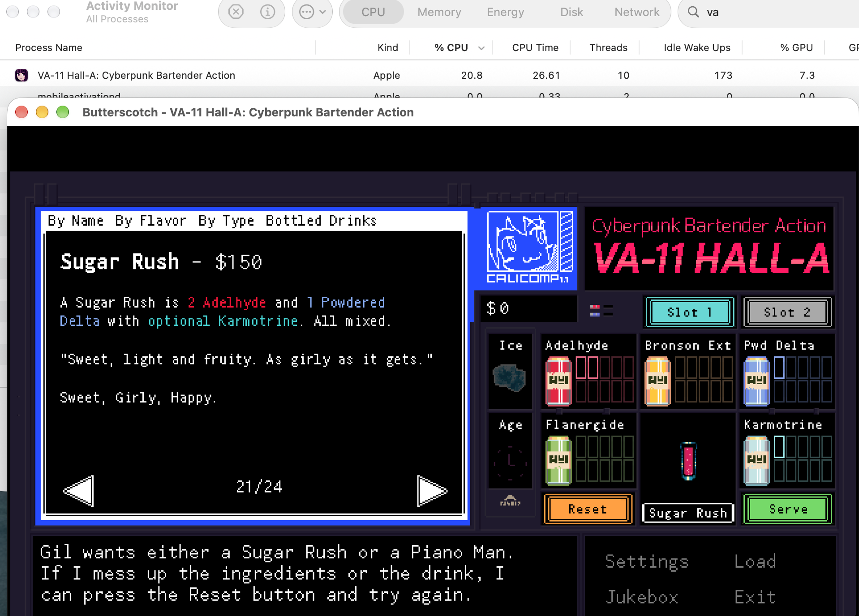Viewport: 859px width, 616px height.
Task: Click the search field containing 'va'
Action: click(768, 12)
